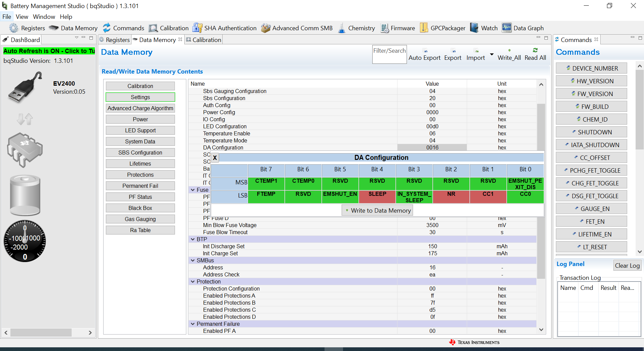This screenshot has height=351, width=644.
Task: Send the CHEM_ID command
Action: coord(592,119)
